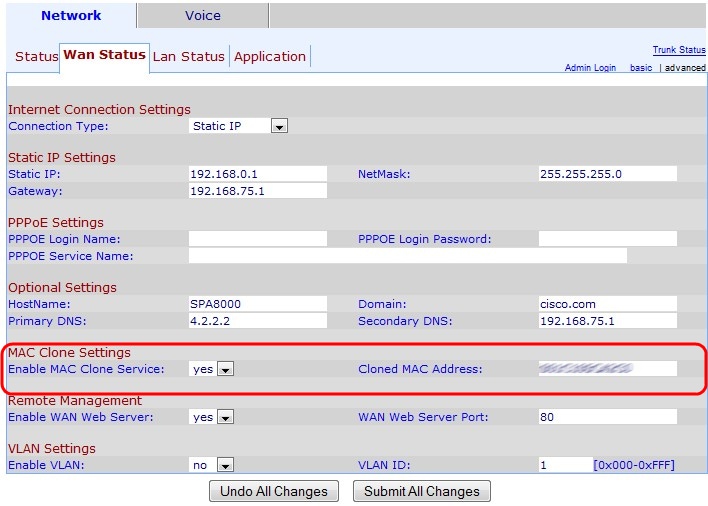The image size is (708, 506).
Task: Open the Application sub-tab
Action: point(270,57)
